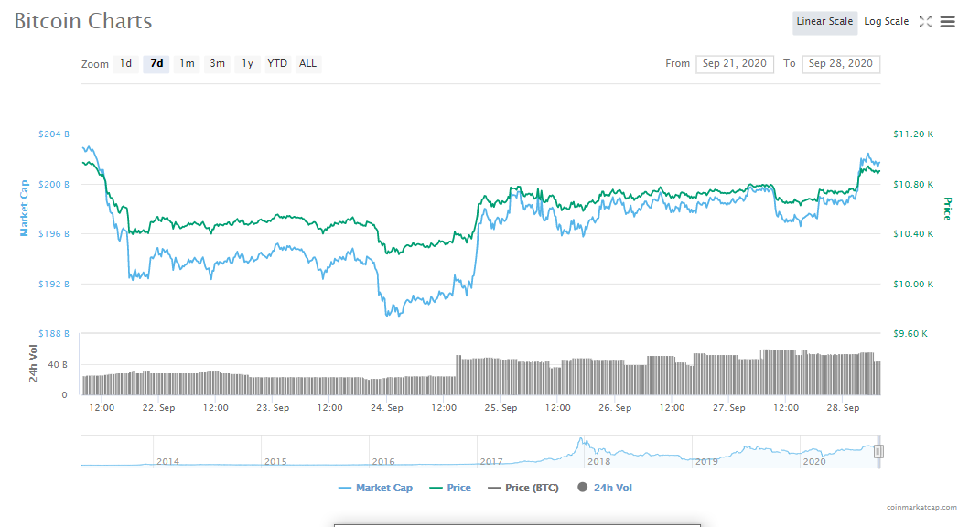Set zoom to 1m
Screen dimensions: 980x527
(x=187, y=64)
